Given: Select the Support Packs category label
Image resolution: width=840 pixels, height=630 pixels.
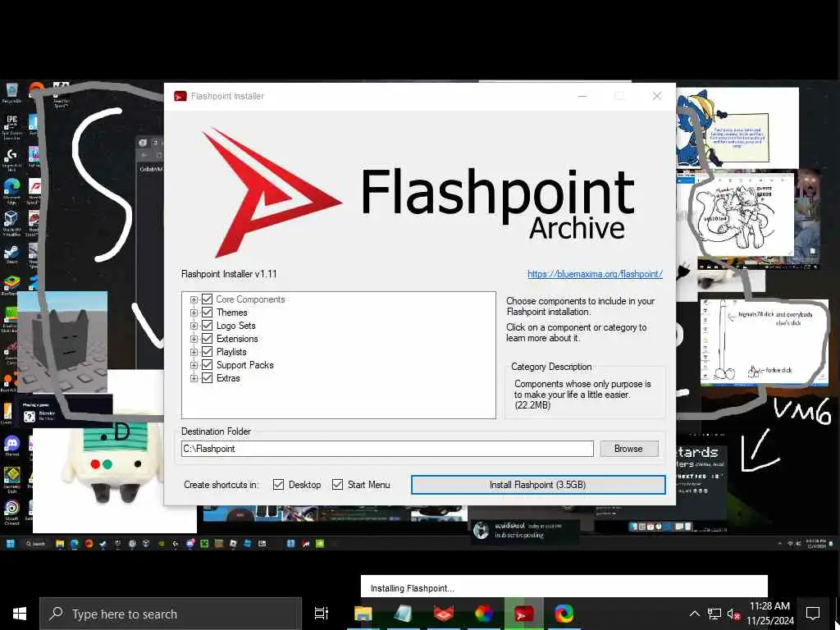Looking at the screenshot, I should [244, 365].
